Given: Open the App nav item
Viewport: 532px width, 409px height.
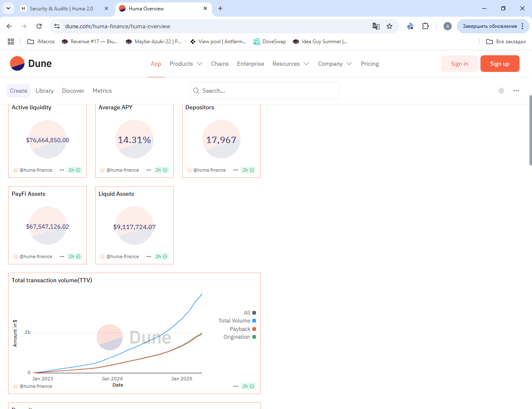Looking at the screenshot, I should (156, 64).
